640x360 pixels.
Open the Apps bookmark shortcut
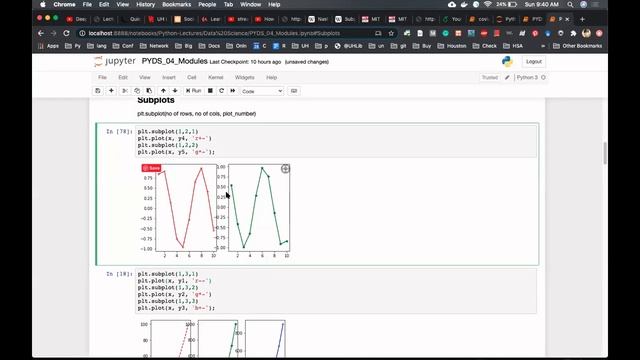[x=49, y=46]
